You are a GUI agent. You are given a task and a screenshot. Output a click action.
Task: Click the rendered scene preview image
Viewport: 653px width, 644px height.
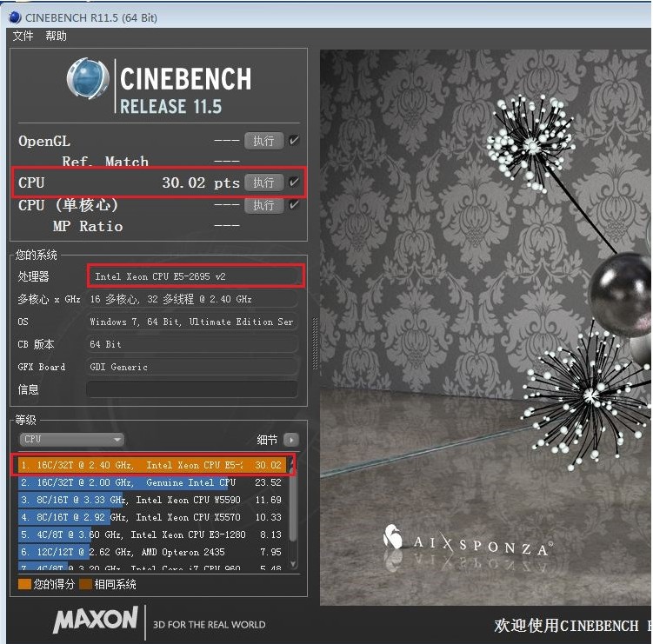[485, 328]
